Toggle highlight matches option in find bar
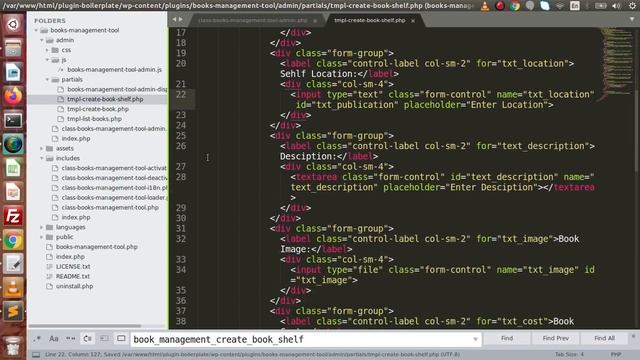The height and width of the screenshot is (360, 640). click(x=121, y=338)
